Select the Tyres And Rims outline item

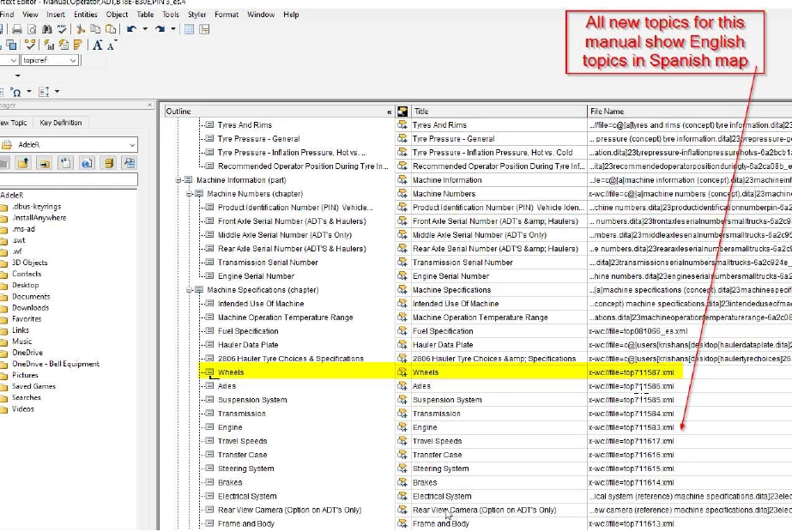245,124
